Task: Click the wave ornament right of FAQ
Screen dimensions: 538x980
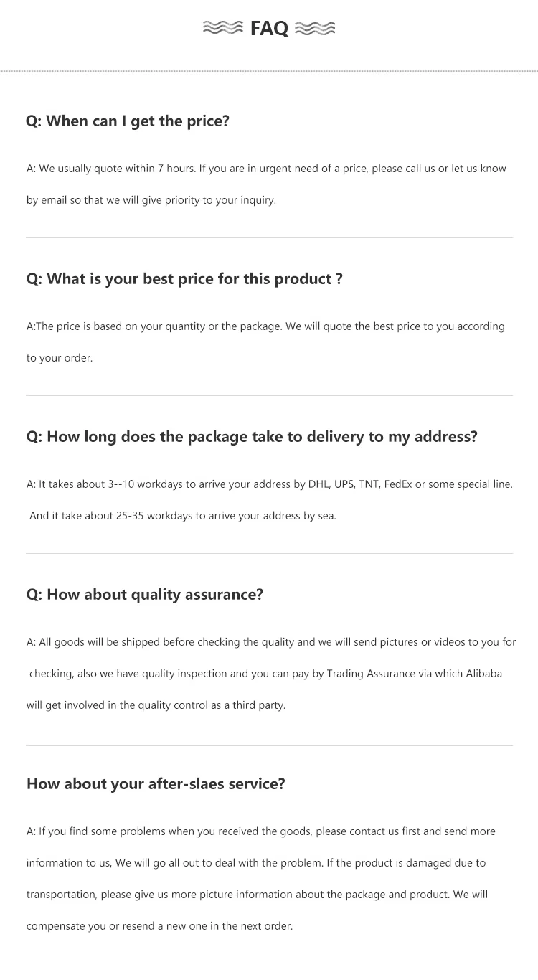Action: (315, 28)
